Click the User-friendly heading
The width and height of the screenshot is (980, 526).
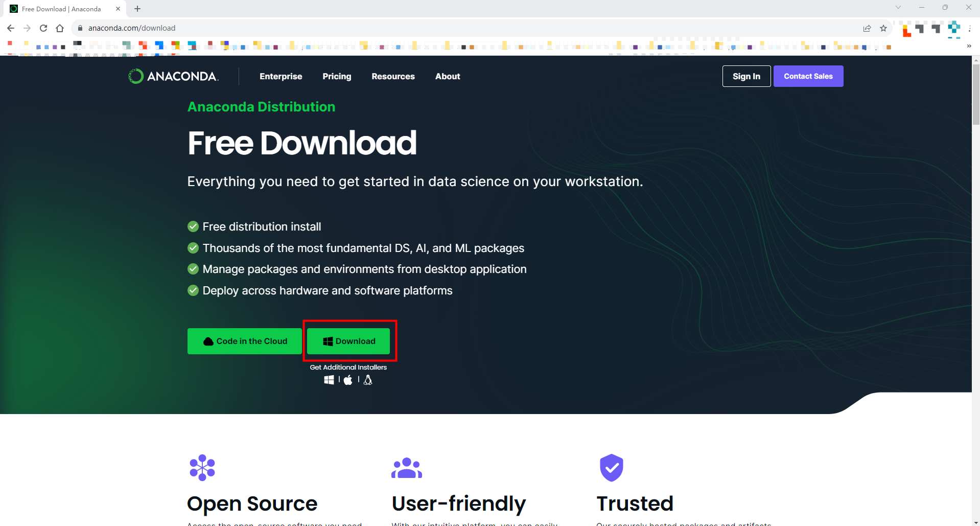[458, 504]
